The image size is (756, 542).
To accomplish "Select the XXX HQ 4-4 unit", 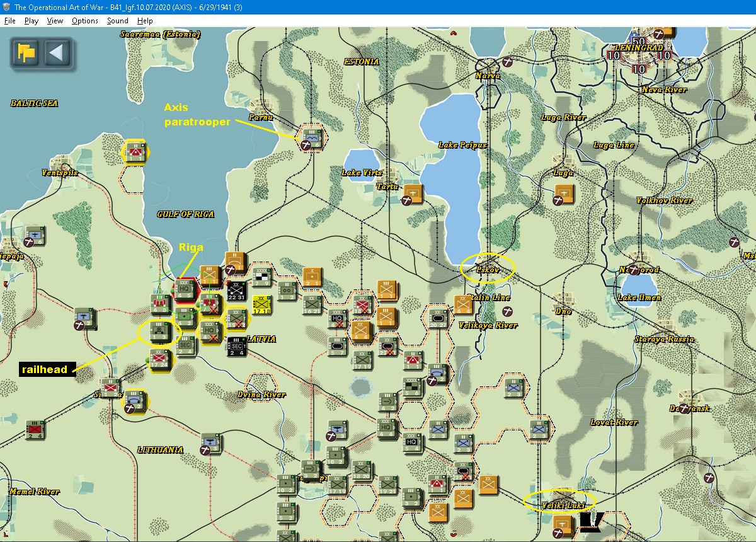I will 386,429.
